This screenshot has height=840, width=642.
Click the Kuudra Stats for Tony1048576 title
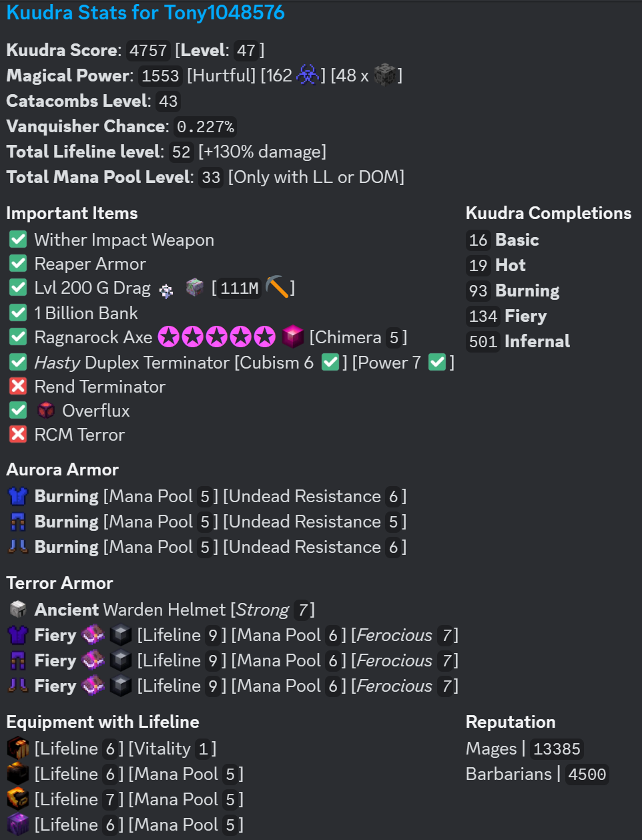145,13
